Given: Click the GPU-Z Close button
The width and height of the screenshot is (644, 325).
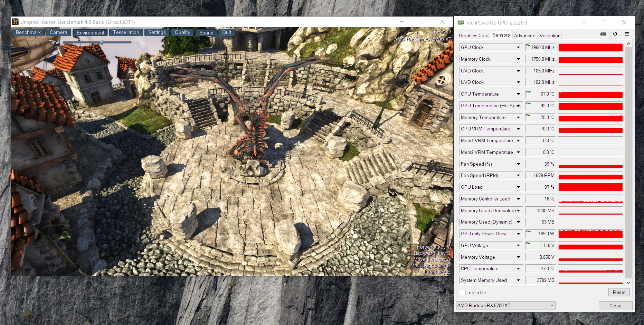Looking at the screenshot, I should tap(615, 306).
